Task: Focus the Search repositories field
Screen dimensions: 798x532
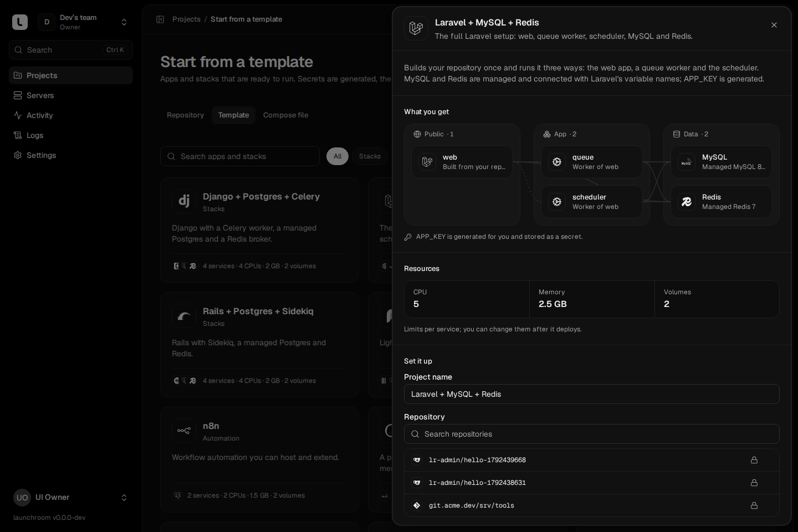Action: click(592, 434)
